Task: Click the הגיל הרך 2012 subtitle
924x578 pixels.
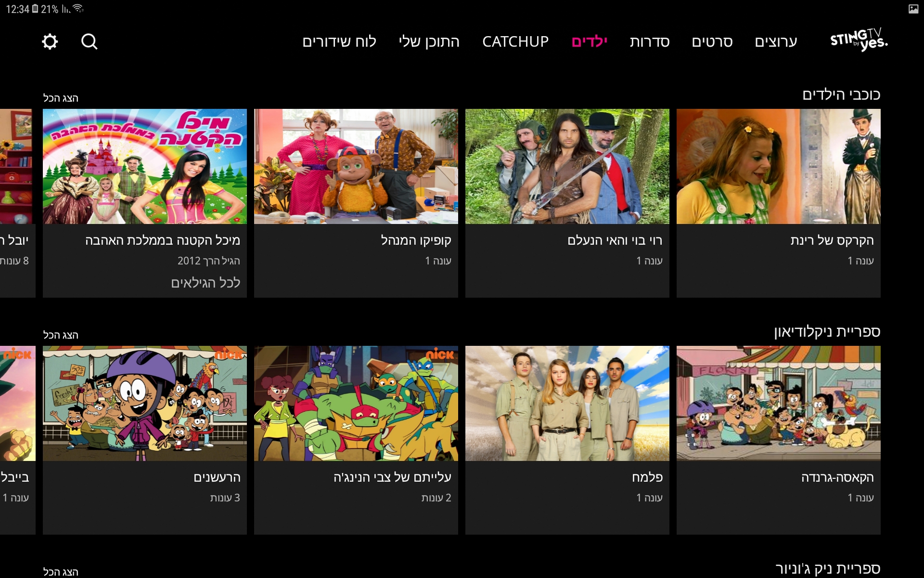Action: [209, 261]
